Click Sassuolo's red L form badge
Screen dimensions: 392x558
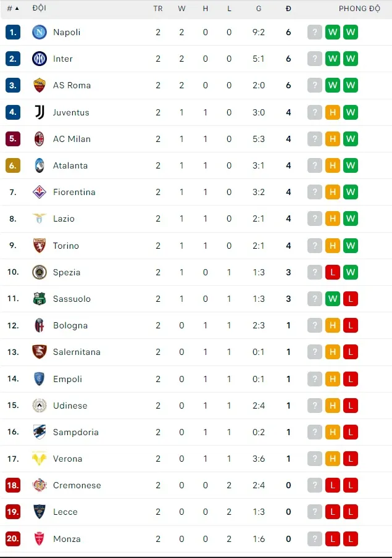351,299
